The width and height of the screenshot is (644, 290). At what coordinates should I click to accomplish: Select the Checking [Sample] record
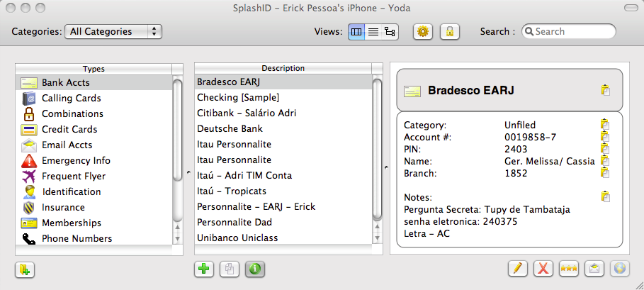283,97
